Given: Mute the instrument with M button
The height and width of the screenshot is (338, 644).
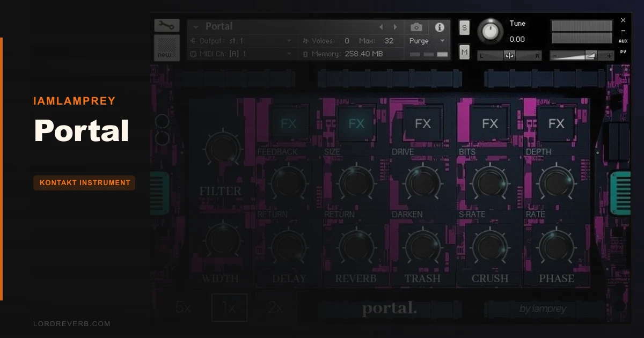Looking at the screenshot, I should (x=464, y=52).
